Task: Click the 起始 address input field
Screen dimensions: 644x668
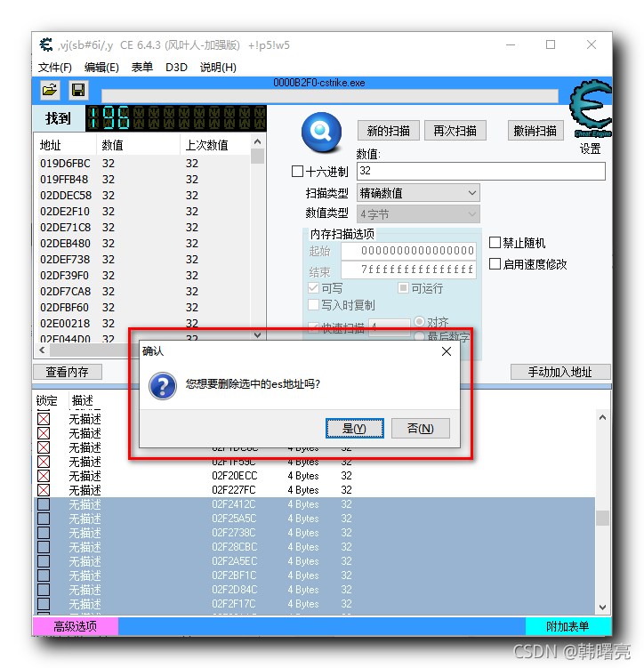Action: click(x=408, y=251)
